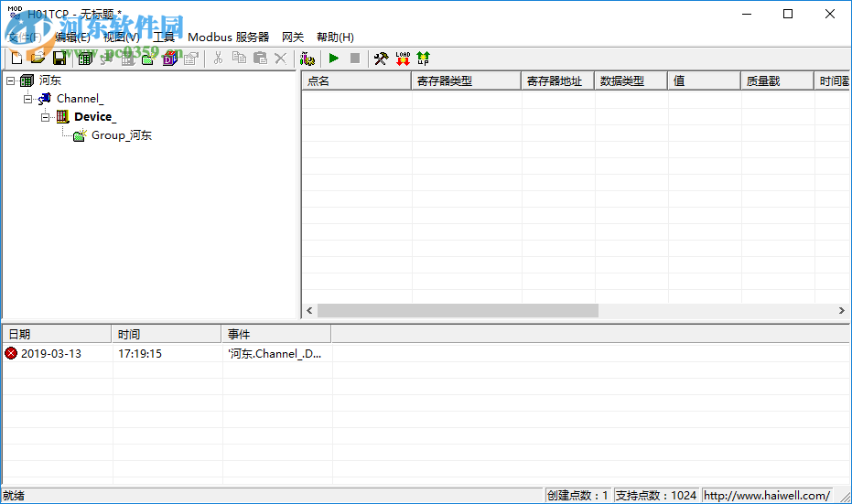Click the 就绪 status bar text
The width and height of the screenshot is (852, 504).
pos(14,496)
